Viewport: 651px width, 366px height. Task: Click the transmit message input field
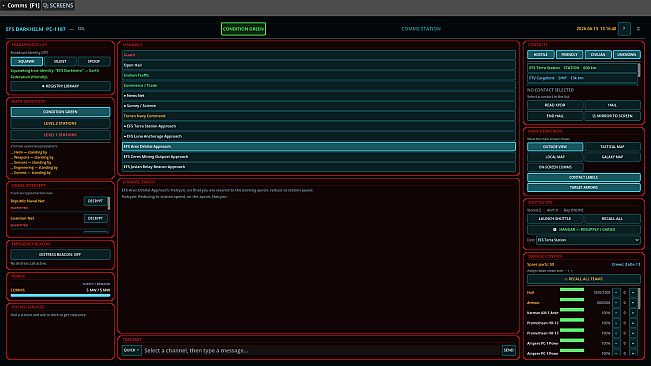[x=321, y=350]
